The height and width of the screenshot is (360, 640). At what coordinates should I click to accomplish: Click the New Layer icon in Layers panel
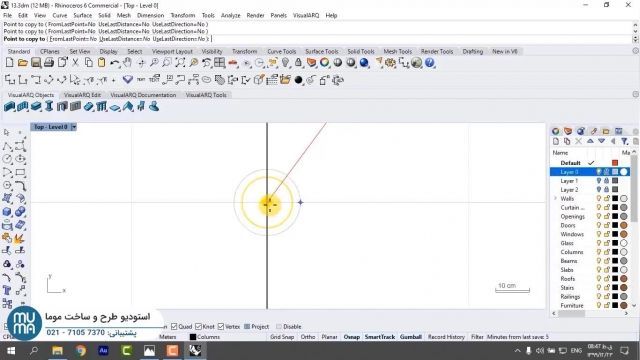click(x=556, y=141)
